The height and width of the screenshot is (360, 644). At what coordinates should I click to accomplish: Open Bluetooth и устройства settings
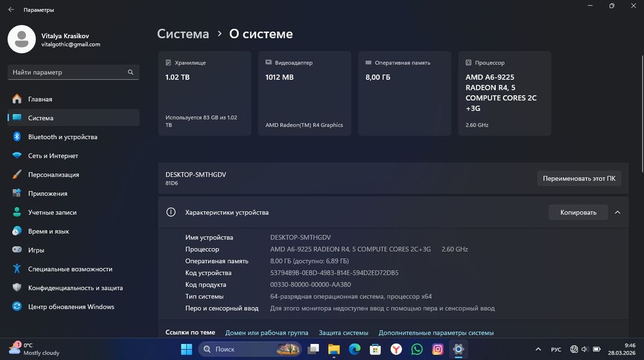pyautogui.click(x=73, y=137)
